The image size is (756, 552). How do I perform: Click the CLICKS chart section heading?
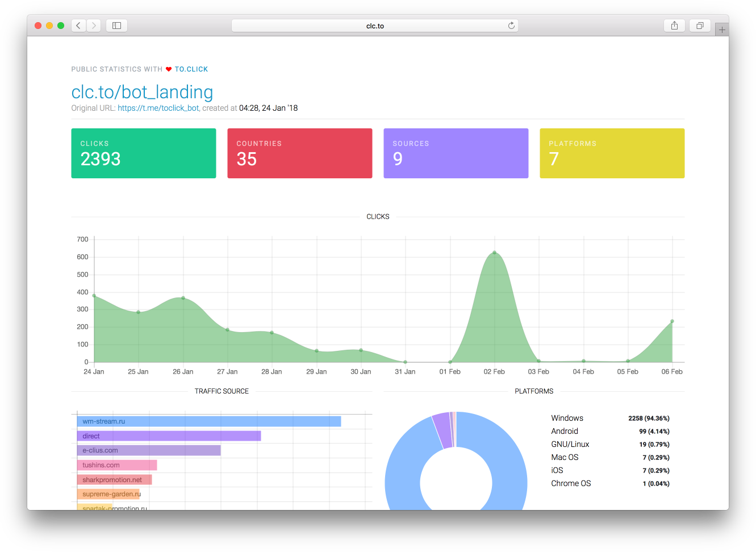(x=378, y=217)
